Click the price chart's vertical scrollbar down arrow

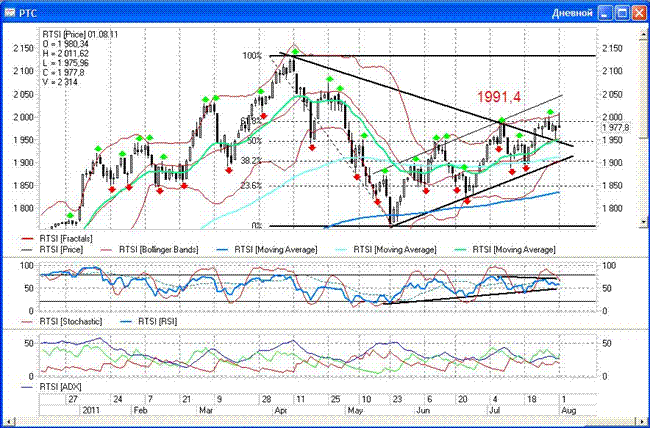pyautogui.click(x=643, y=222)
